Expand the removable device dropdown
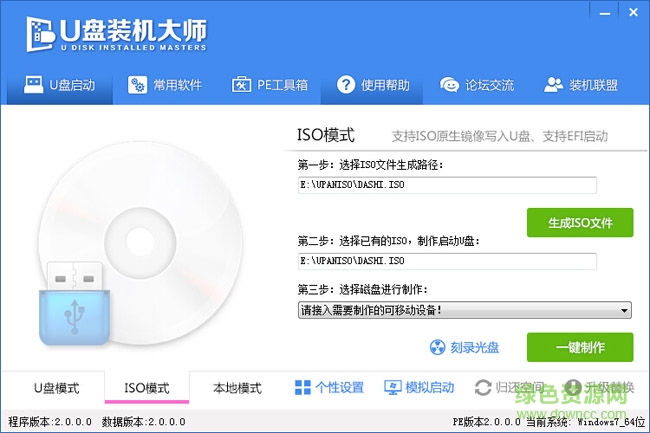The height and width of the screenshot is (433, 650). tap(624, 311)
